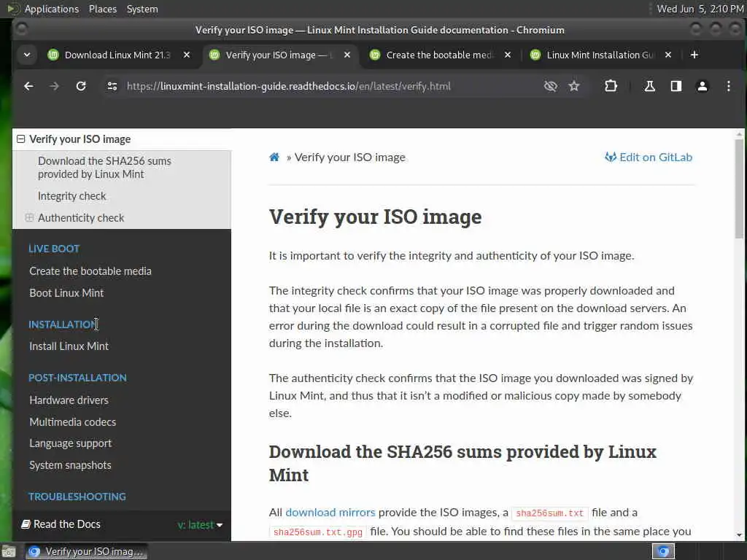Click the scrollbar down arrow

(x=739, y=535)
